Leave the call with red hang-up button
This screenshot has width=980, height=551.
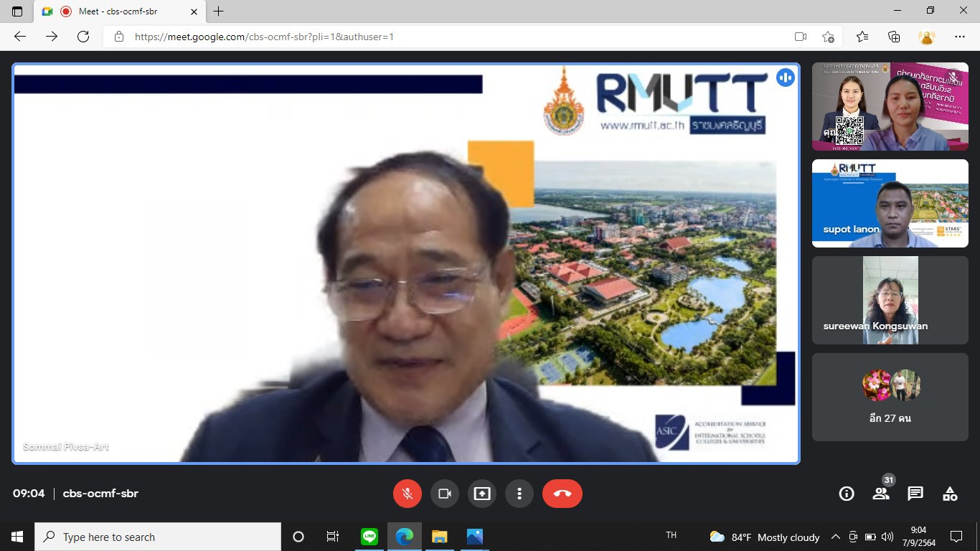point(562,494)
